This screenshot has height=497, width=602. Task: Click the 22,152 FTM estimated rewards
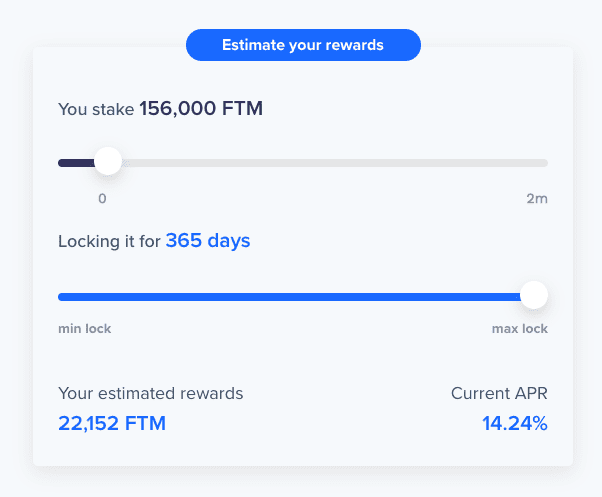tap(112, 424)
